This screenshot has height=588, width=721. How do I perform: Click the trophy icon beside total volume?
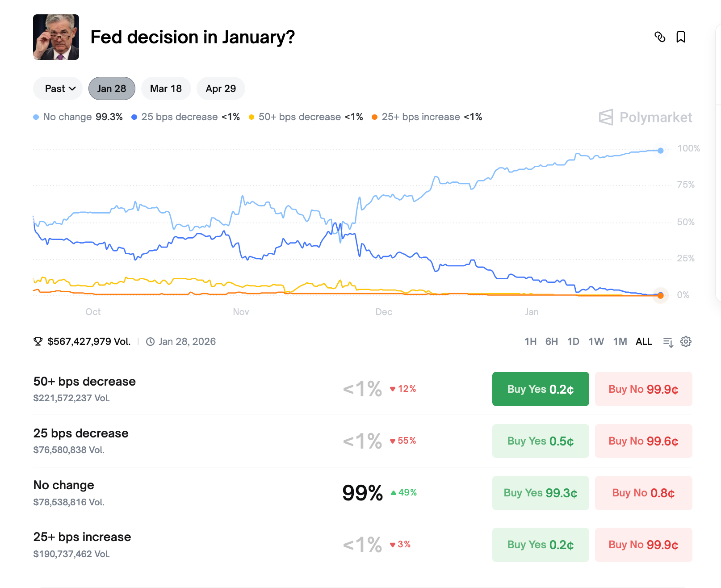click(38, 342)
